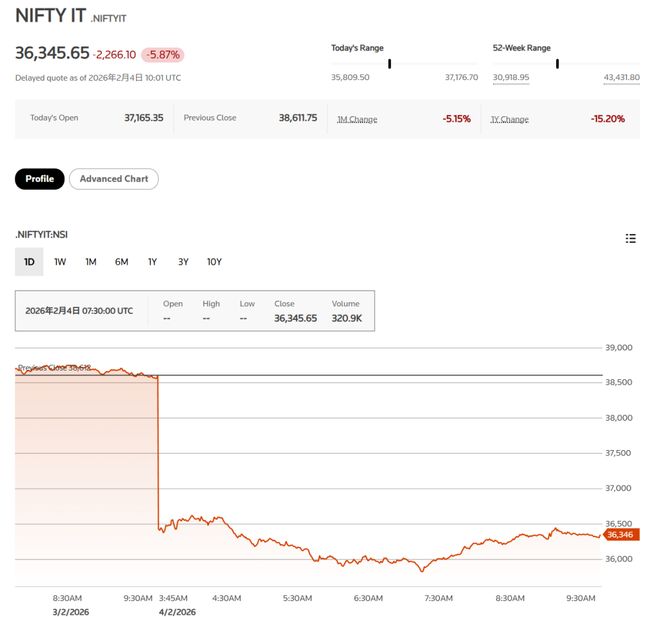This screenshot has height=617, width=660.
Task: Click the 7:30AM time axis label
Action: [x=439, y=598]
